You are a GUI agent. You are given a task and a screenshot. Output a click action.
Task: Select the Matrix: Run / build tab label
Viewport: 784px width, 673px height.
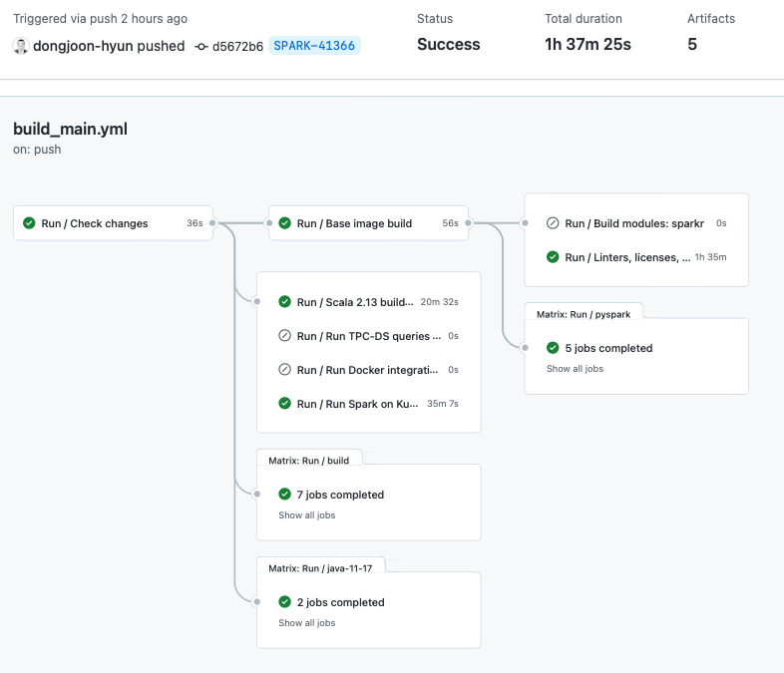click(x=309, y=460)
